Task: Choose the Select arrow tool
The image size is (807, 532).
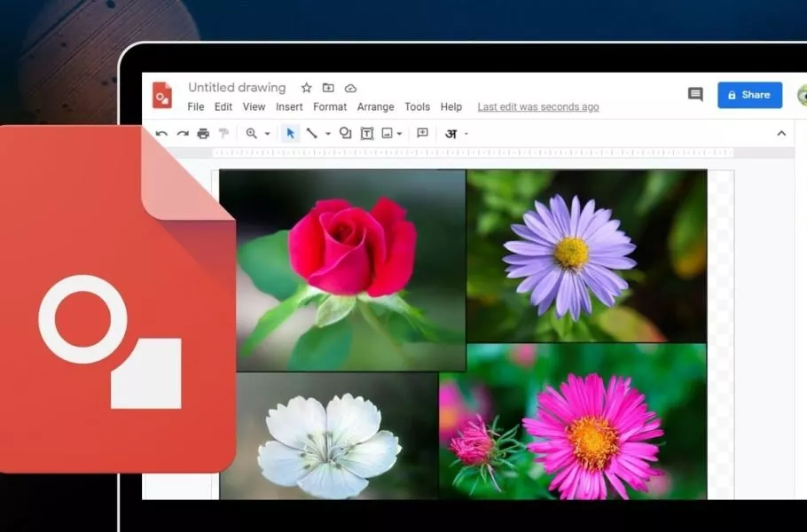Action: click(290, 134)
